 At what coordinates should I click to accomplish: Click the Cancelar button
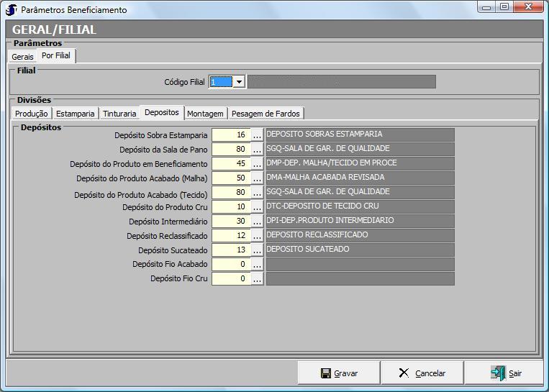point(422,373)
